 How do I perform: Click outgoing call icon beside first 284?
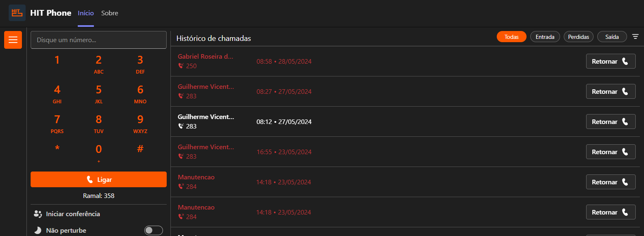pyautogui.click(x=181, y=186)
